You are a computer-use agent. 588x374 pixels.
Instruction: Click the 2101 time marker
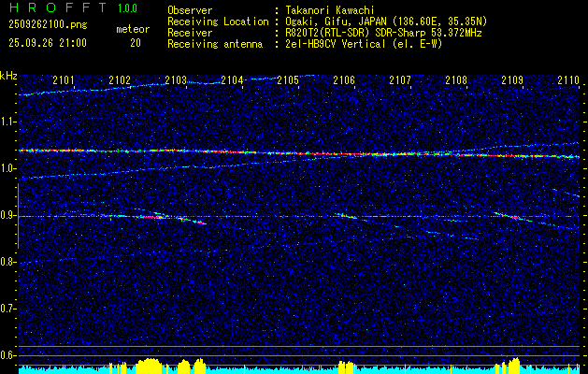pos(64,81)
